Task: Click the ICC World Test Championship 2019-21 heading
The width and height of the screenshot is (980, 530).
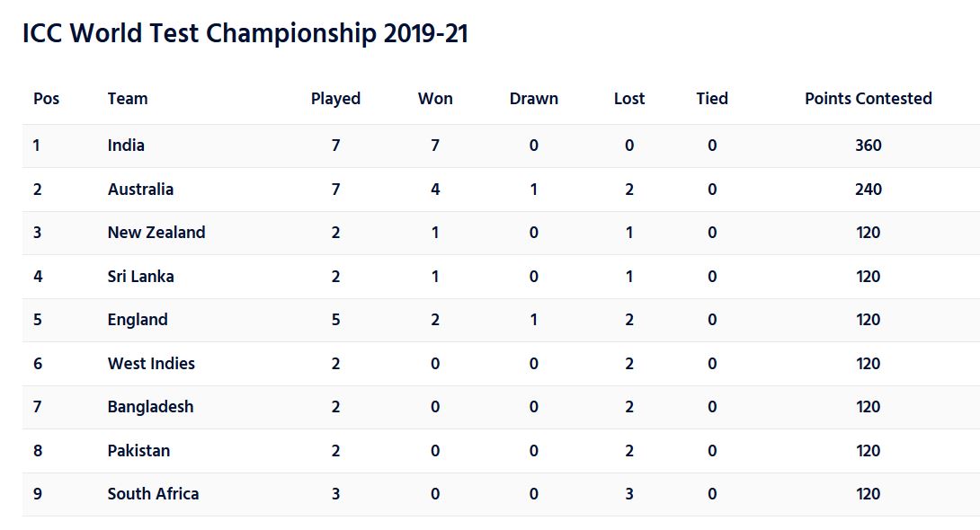Action: [245, 34]
